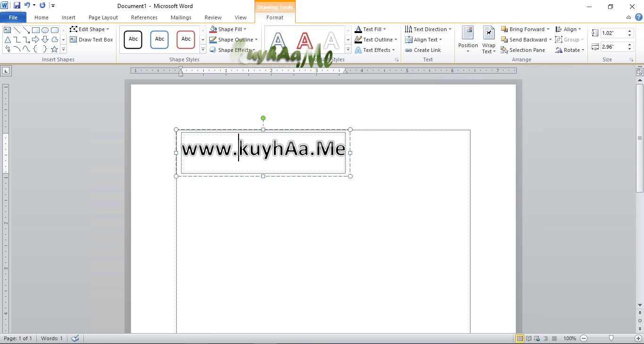644x344 pixels.
Task: Select the down arrow block shape
Action: tap(45, 40)
